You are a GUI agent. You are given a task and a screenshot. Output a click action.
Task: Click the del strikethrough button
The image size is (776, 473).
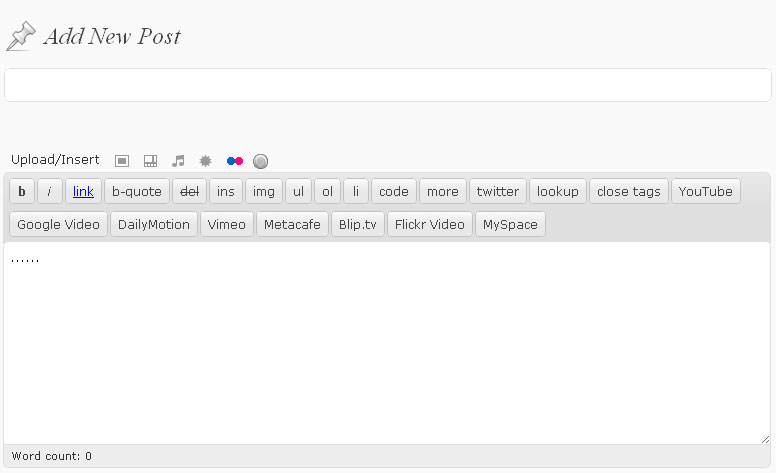[189, 191]
